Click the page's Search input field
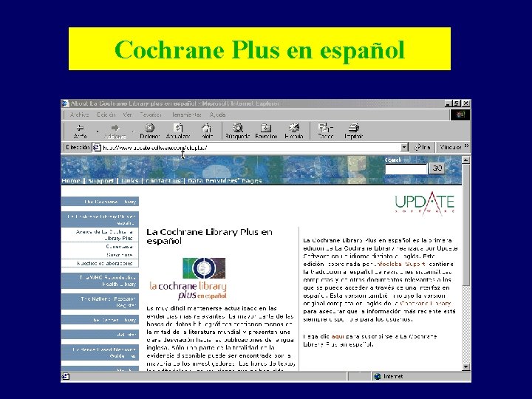 [406, 168]
